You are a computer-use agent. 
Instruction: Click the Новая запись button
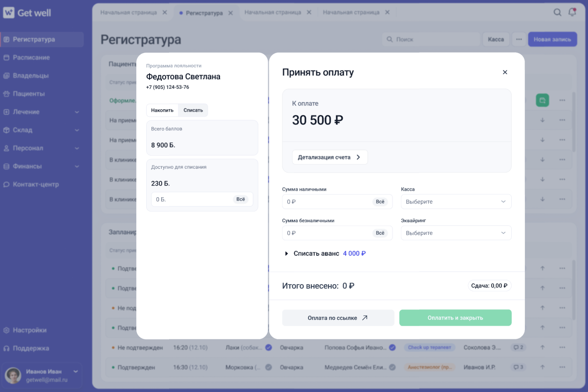point(552,40)
